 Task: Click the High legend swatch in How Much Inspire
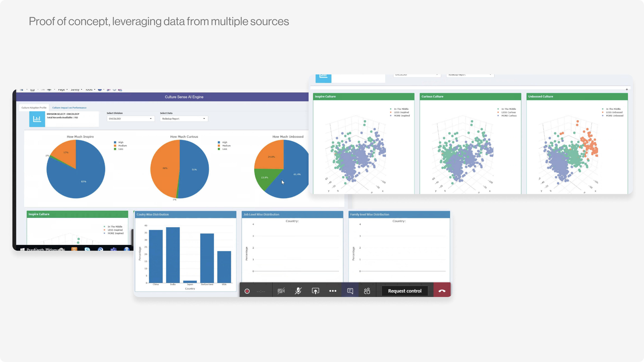[x=115, y=142]
